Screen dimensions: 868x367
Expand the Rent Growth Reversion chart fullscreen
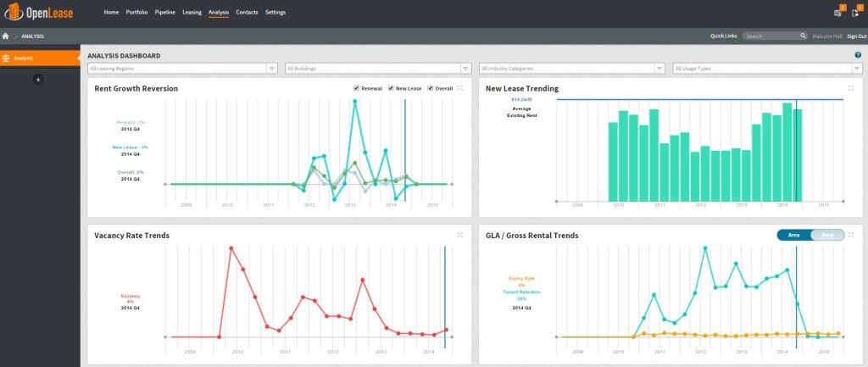click(460, 88)
